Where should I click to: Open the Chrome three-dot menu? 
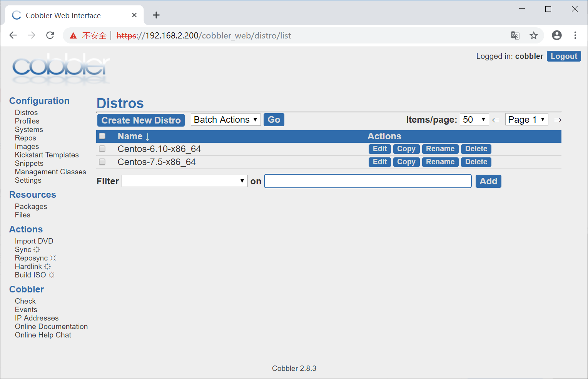pyautogui.click(x=575, y=35)
